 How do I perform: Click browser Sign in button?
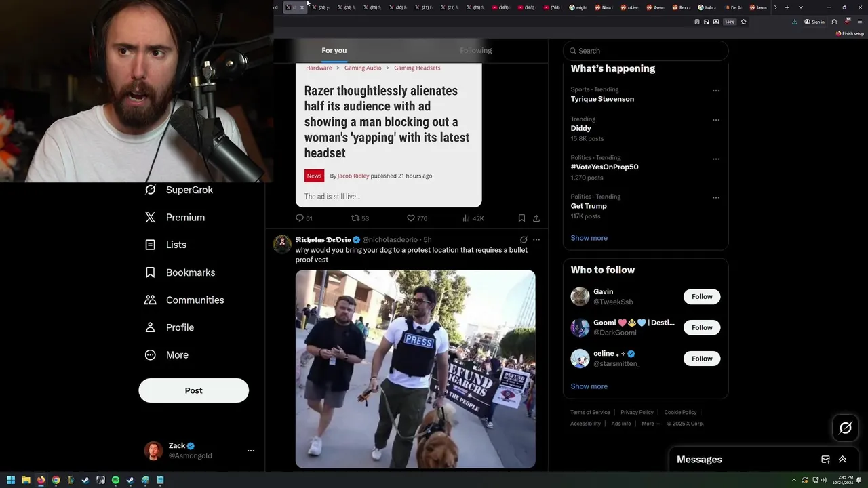click(814, 22)
